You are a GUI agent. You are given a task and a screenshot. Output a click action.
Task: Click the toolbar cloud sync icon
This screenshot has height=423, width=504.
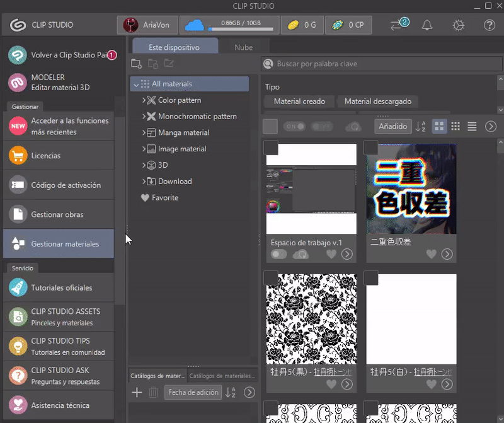tap(353, 127)
